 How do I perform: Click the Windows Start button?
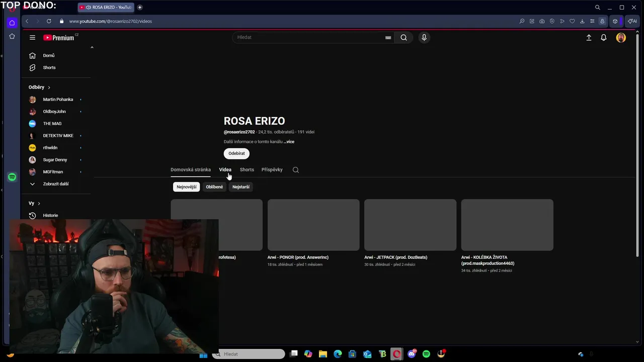pyautogui.click(x=203, y=354)
